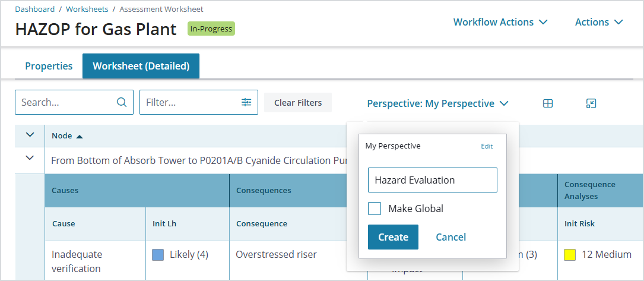Open Perspective: My Perspective dropdown

438,103
